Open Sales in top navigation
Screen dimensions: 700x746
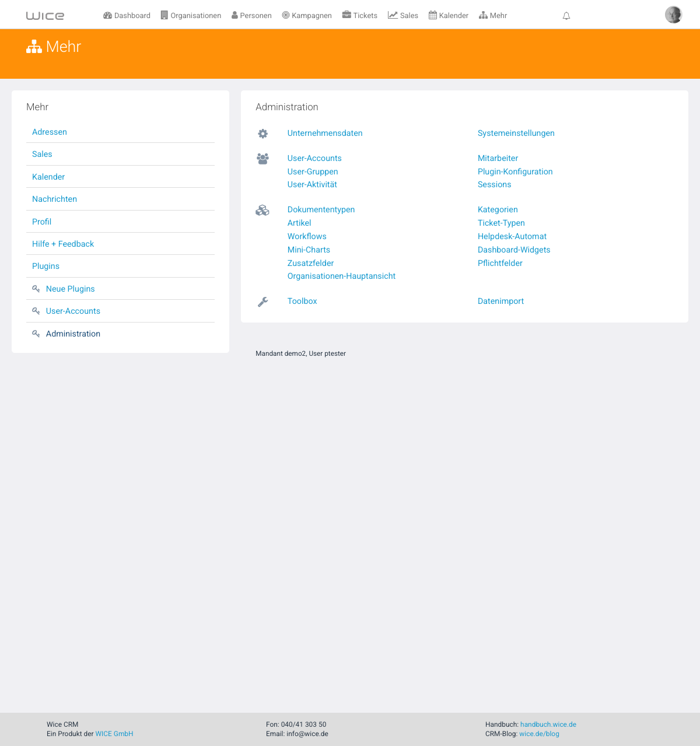[x=403, y=16]
